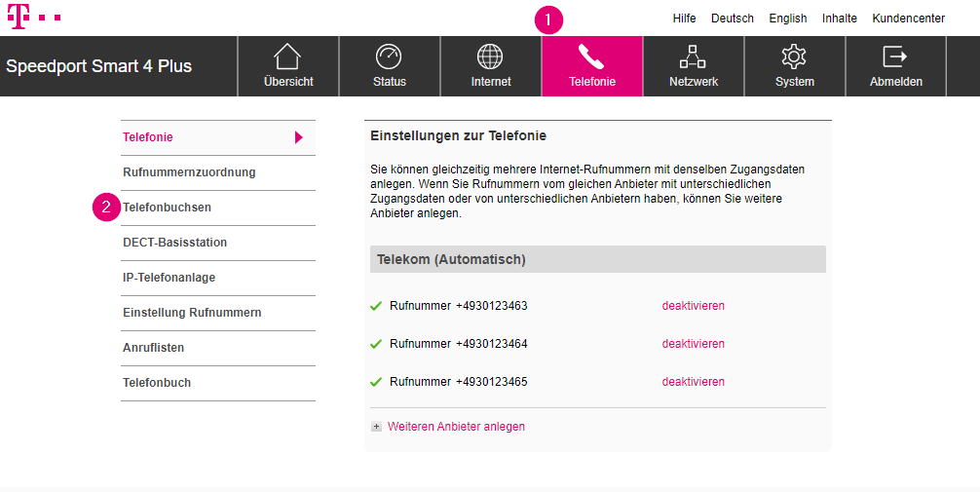Click arrow next to Telefonie sidebar entry
The height and width of the screenshot is (492, 980).
(299, 137)
